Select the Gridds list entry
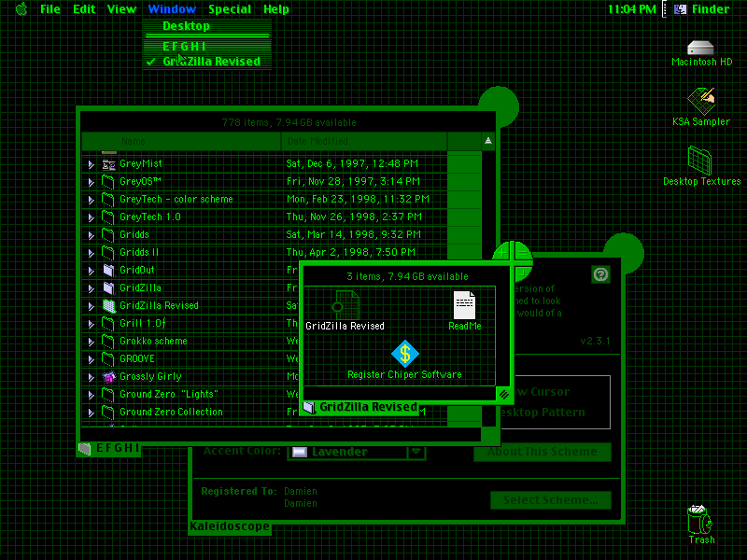Viewport: 747px width, 560px height. 134,235
